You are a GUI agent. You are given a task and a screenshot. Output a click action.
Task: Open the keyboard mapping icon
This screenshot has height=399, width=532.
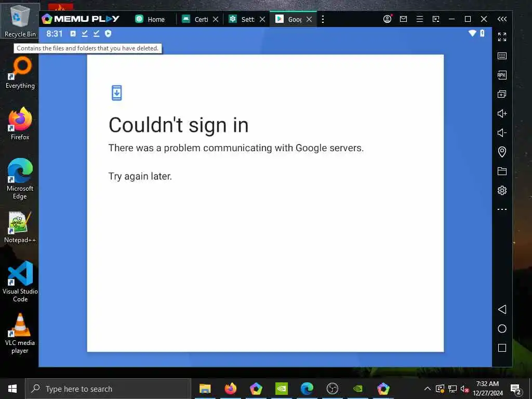pos(502,56)
